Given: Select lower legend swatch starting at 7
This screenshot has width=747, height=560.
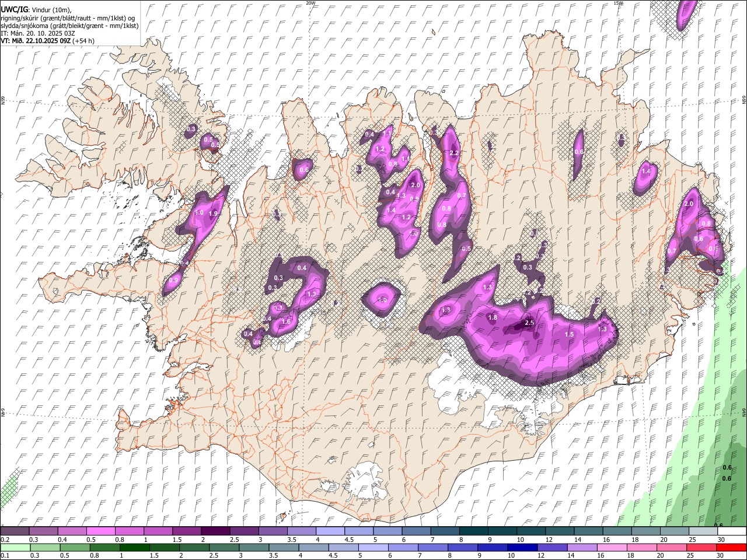Looking at the screenshot, I should click(x=433, y=548).
